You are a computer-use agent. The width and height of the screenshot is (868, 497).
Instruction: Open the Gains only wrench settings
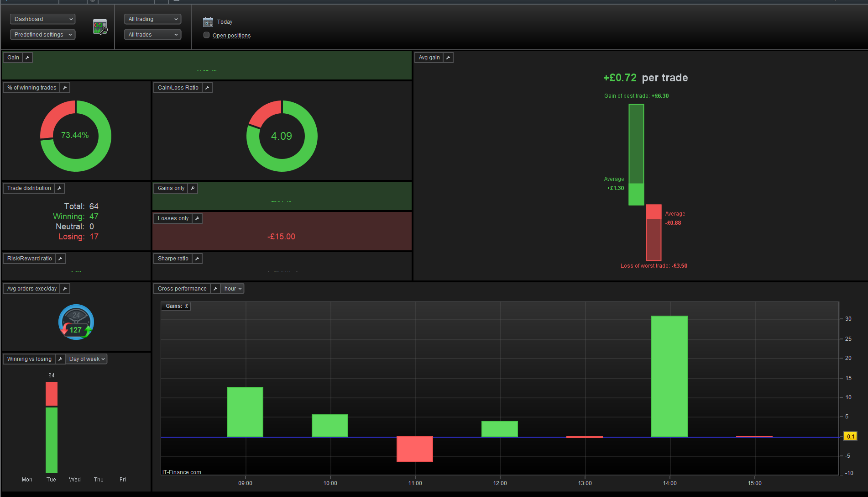[193, 188]
